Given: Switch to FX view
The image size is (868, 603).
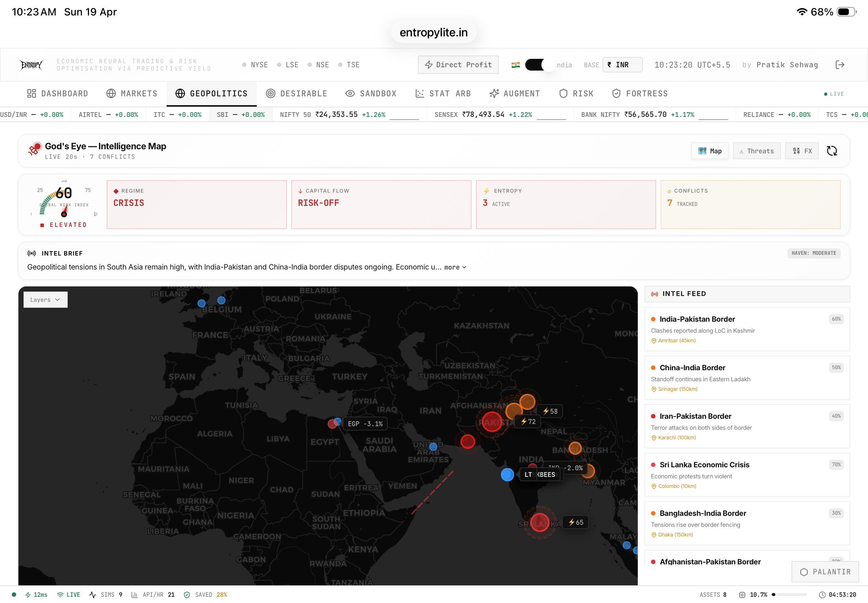Looking at the screenshot, I should 802,151.
